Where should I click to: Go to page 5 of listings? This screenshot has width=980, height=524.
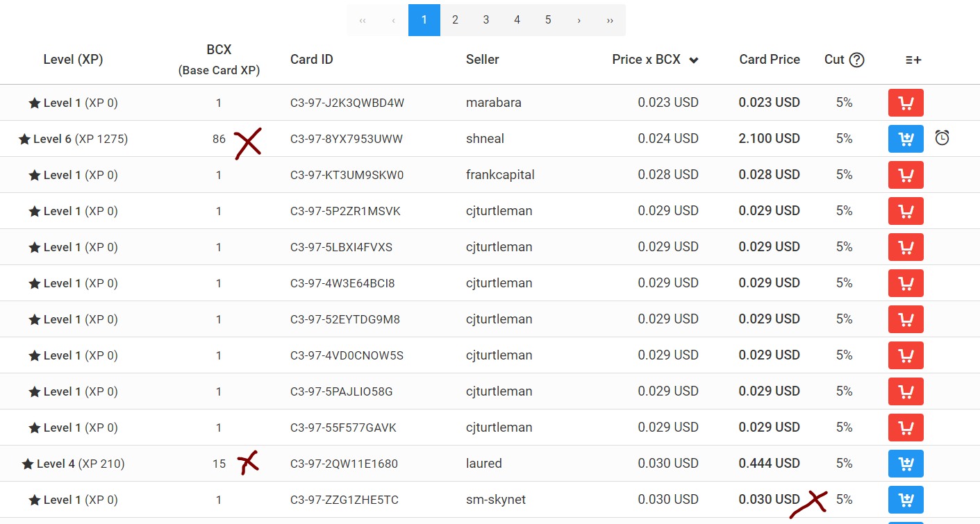[x=548, y=20]
